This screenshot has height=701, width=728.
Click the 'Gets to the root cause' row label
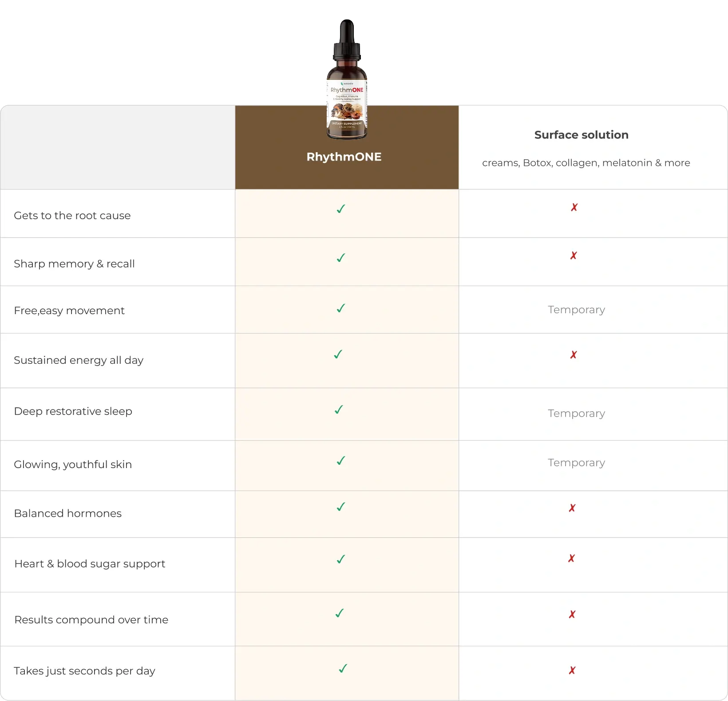click(x=72, y=216)
